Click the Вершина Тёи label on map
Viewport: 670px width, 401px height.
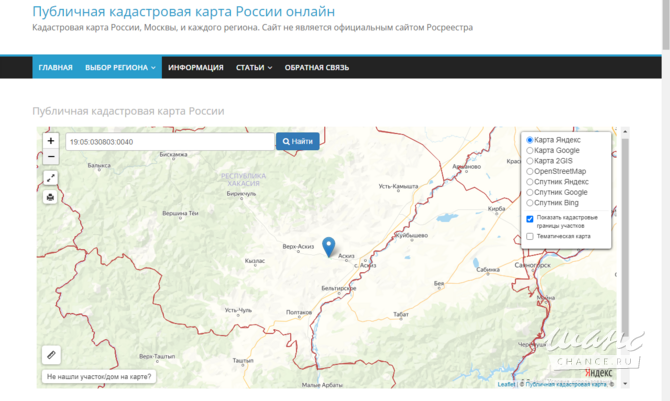(180, 213)
